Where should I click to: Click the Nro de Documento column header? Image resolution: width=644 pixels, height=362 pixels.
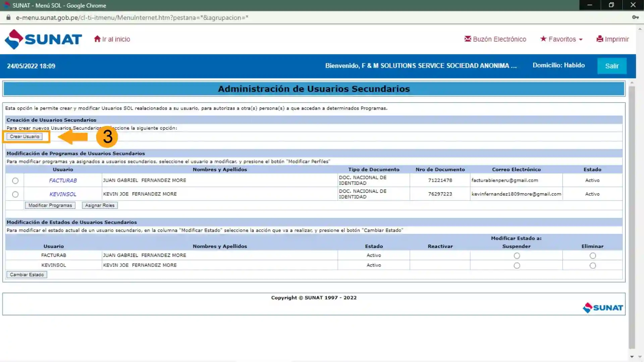tap(440, 170)
